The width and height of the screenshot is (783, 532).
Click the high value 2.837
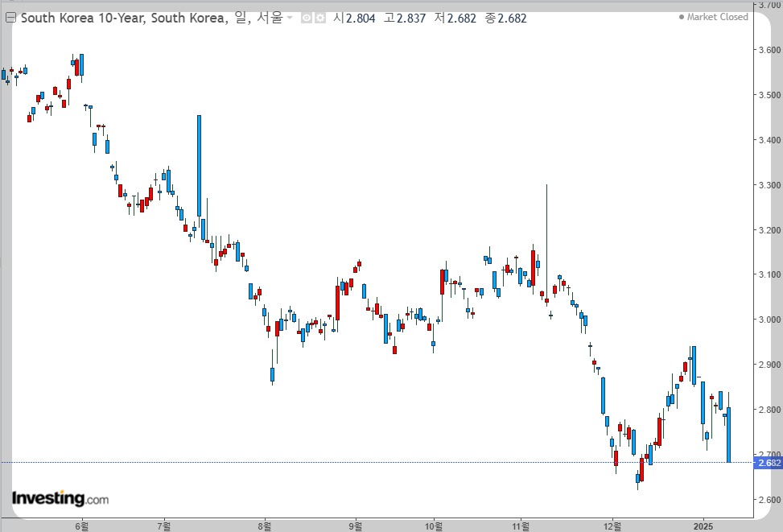tap(411, 19)
